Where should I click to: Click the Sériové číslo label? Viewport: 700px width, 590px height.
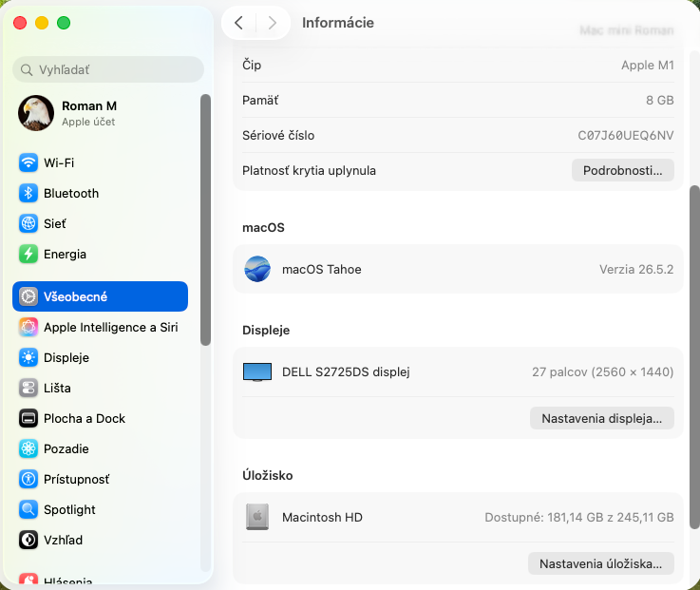coord(278,135)
